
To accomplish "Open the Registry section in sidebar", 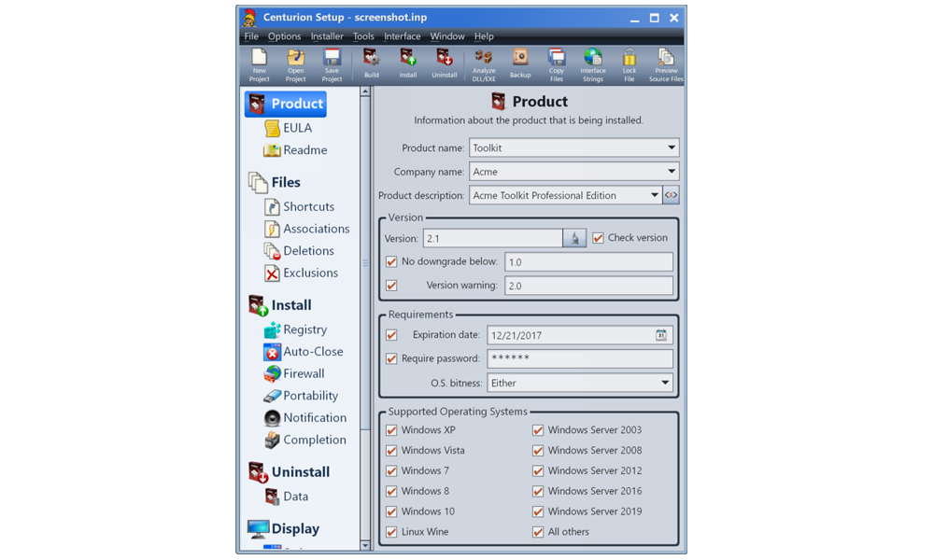I will pyautogui.click(x=304, y=329).
